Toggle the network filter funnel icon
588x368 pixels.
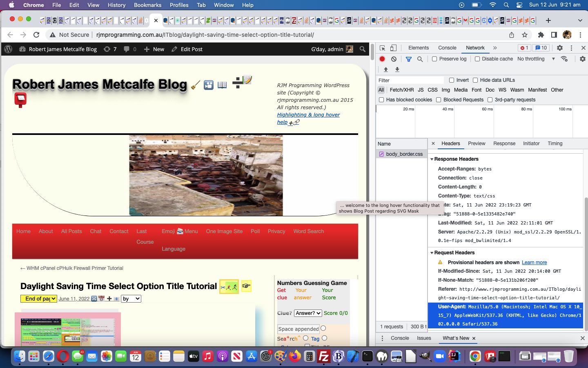(x=408, y=59)
